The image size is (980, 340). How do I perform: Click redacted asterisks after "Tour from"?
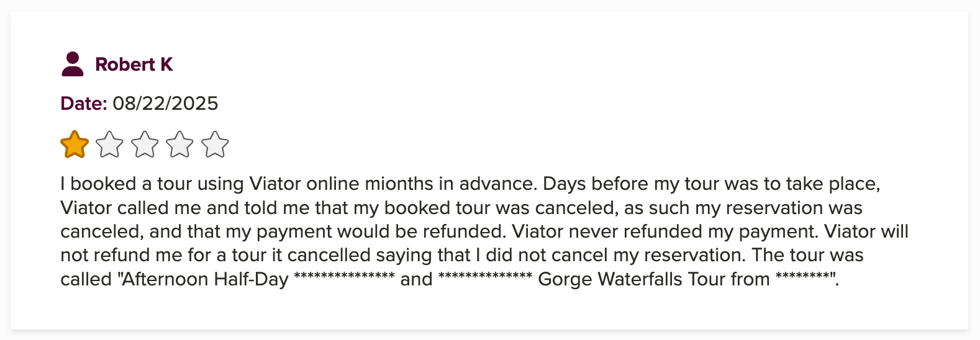point(802,277)
